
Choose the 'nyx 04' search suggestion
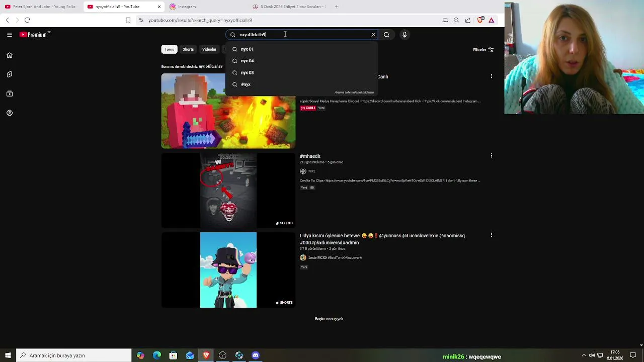point(302,61)
